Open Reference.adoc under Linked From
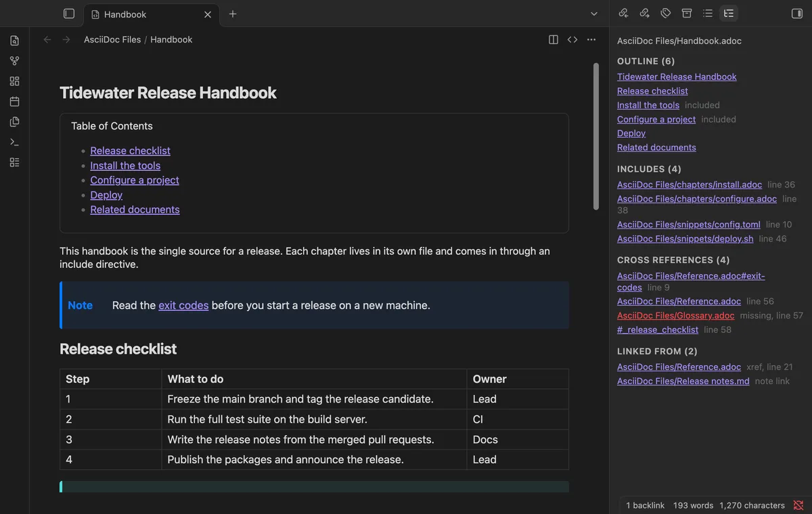 point(679,367)
